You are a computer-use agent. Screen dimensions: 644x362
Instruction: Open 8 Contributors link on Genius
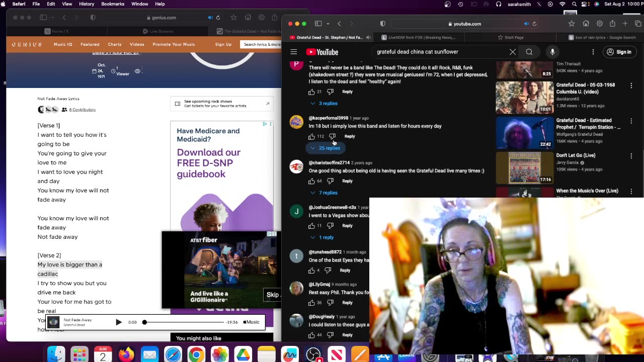tap(82, 110)
